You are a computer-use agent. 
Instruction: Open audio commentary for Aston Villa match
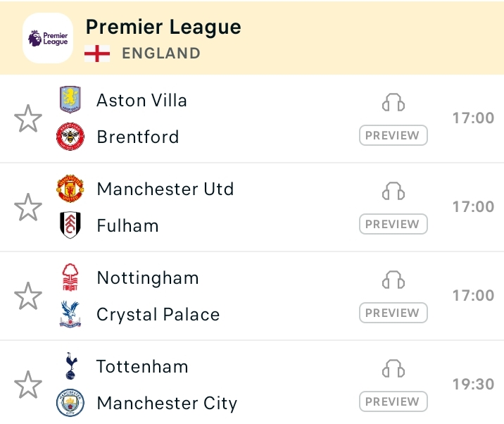pos(393,103)
